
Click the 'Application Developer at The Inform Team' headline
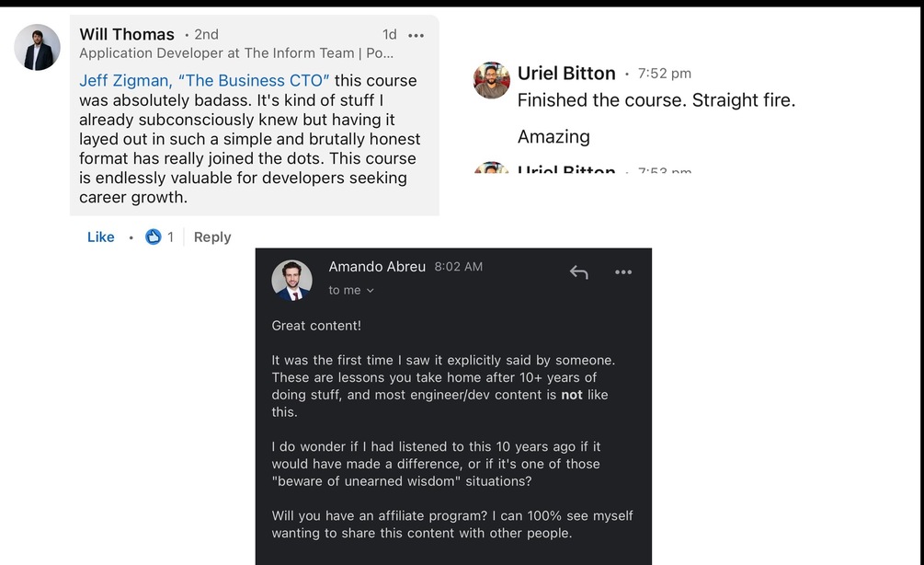click(x=236, y=53)
